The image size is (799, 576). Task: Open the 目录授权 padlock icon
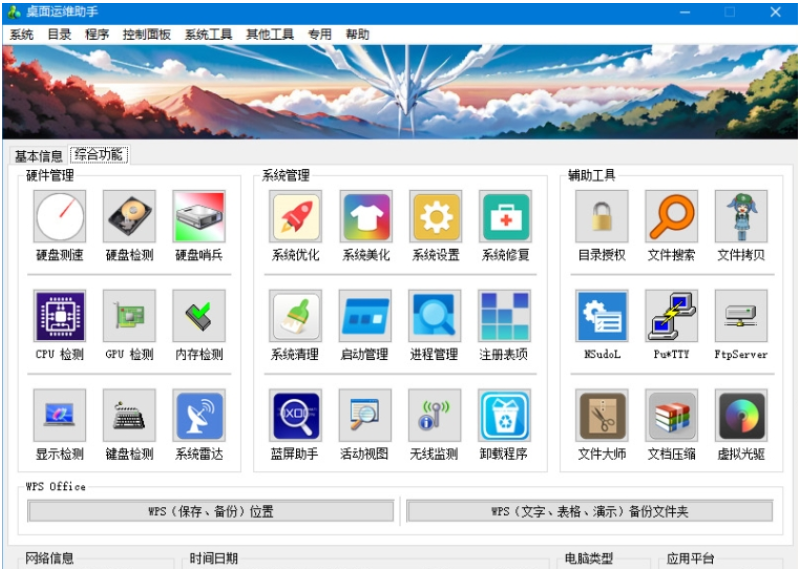[x=602, y=217]
